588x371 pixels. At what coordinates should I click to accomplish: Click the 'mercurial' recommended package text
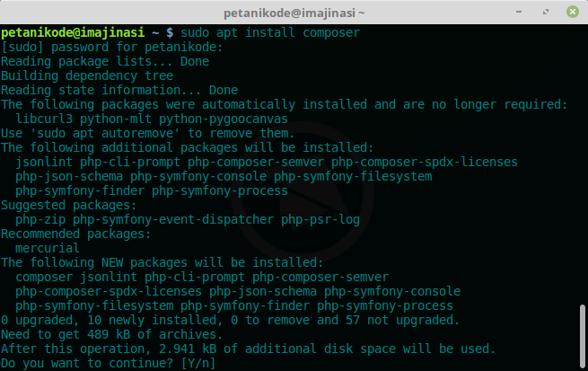click(48, 248)
